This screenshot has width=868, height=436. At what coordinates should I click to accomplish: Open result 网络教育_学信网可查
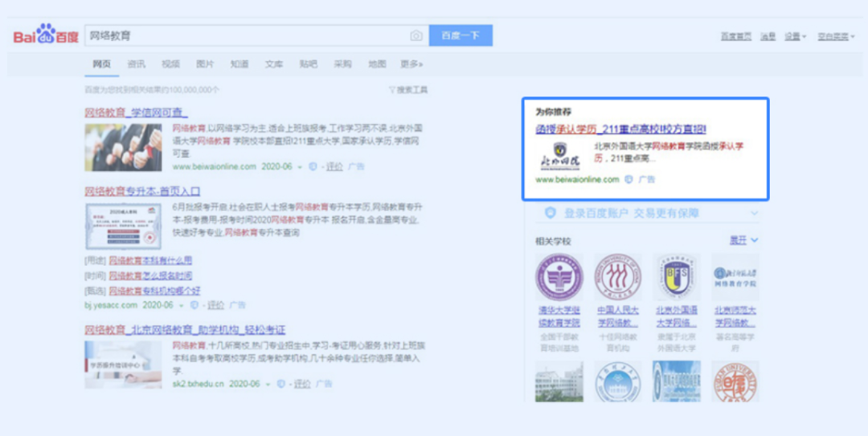136,113
